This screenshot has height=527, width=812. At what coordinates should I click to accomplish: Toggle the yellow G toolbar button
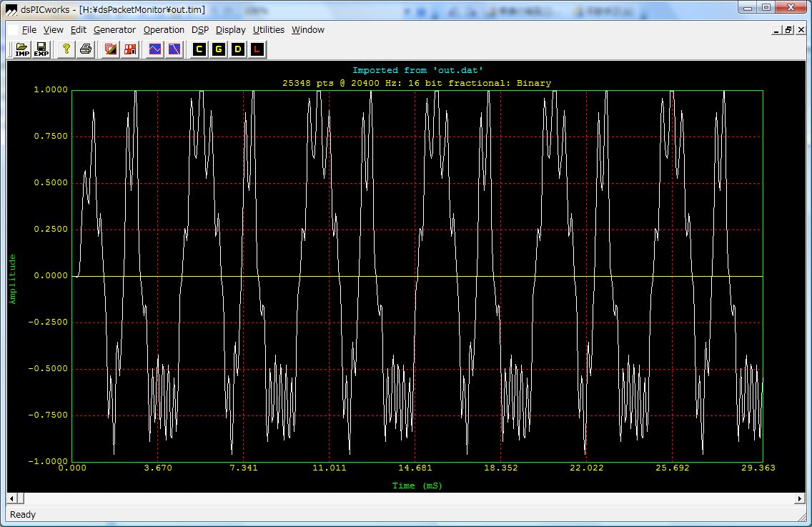pos(219,49)
